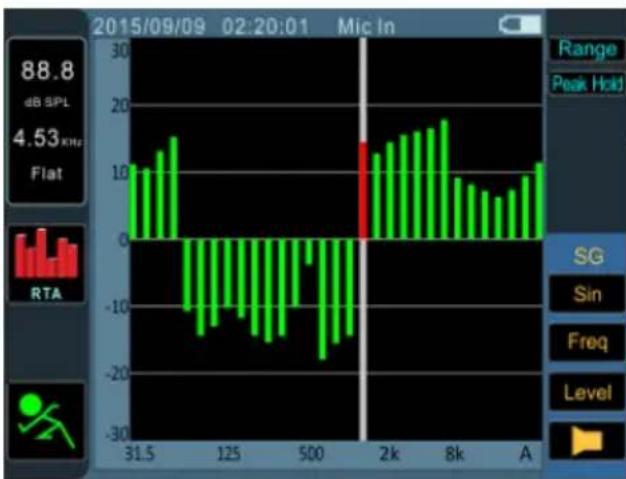626x479 pixels.
Task: Toggle Peak Hold
Action: pos(587,84)
